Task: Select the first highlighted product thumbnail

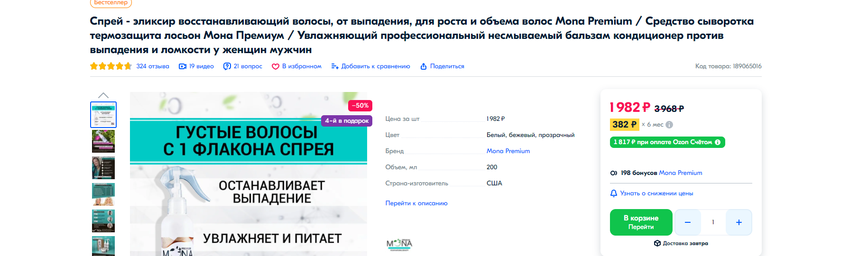Action: tap(103, 115)
